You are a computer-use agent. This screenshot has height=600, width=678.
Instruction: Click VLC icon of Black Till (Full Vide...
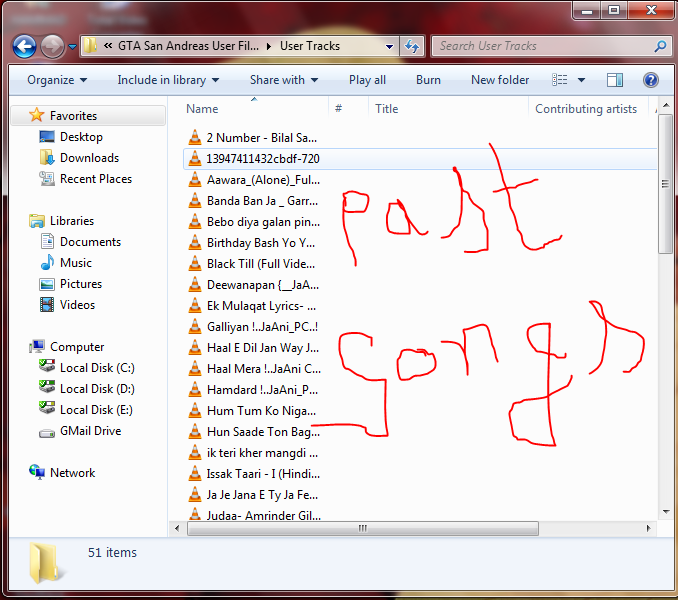point(195,264)
